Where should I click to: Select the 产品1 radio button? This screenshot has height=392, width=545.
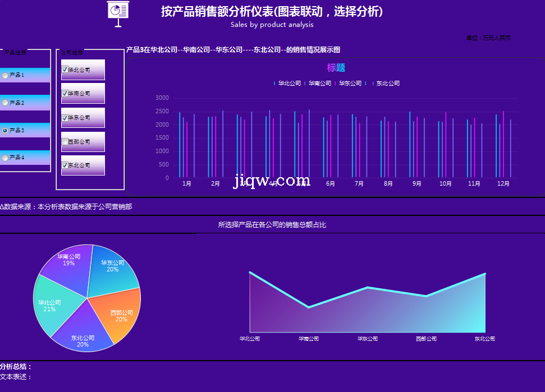[5, 75]
